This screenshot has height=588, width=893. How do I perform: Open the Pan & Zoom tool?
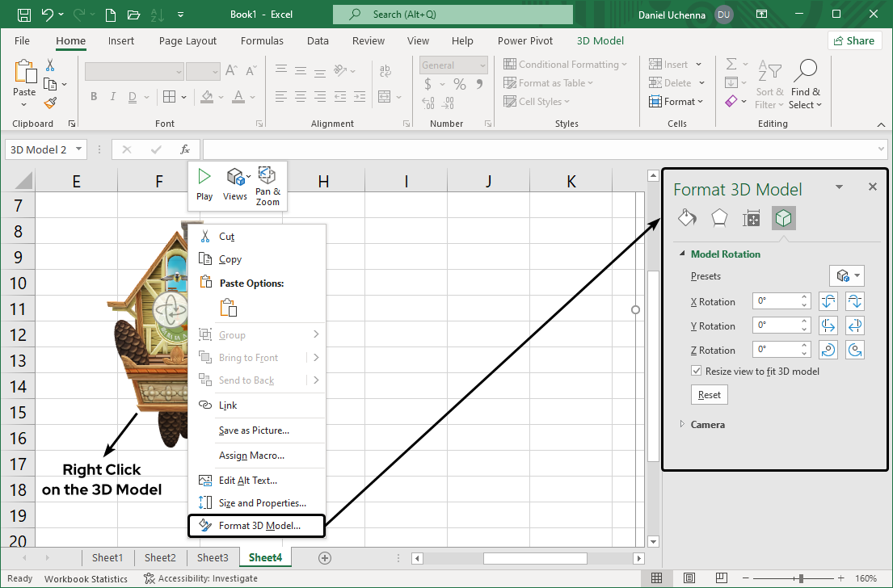[x=267, y=185]
